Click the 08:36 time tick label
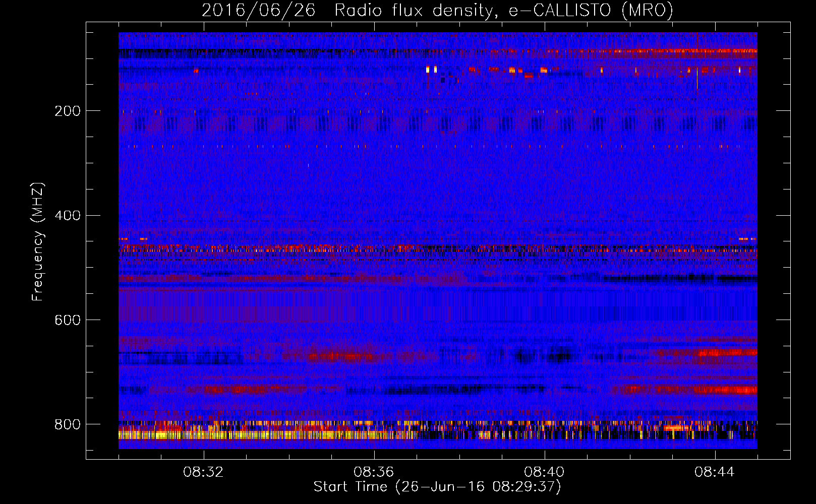The image size is (816, 504). pos(374,472)
